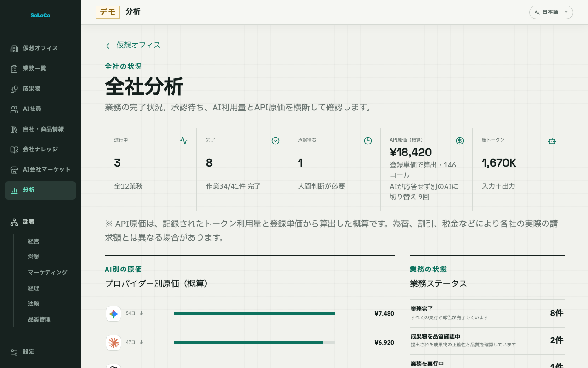Click the Claude provider icon with 47コール
Image resolution: width=588 pixels, height=368 pixels.
pos(113,343)
